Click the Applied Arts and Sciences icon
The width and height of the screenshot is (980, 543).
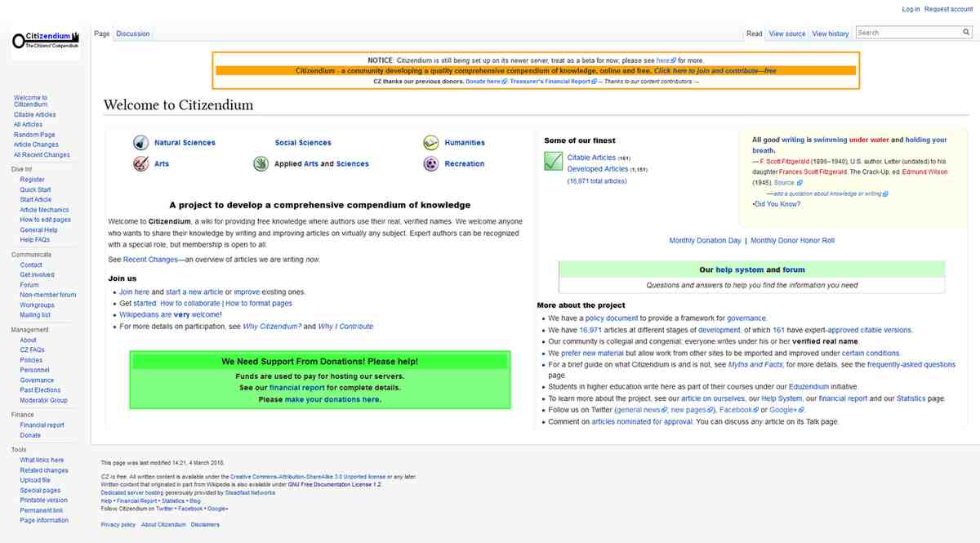261,163
